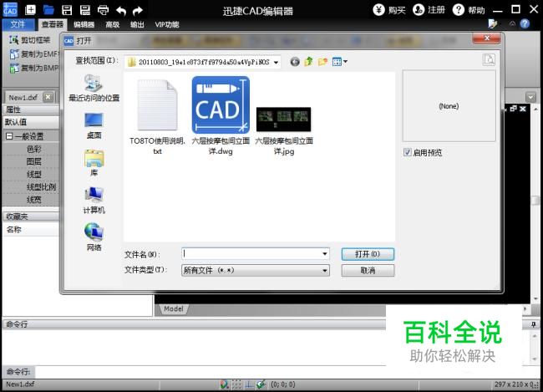Select the New1.dxf document tab

coord(23,98)
